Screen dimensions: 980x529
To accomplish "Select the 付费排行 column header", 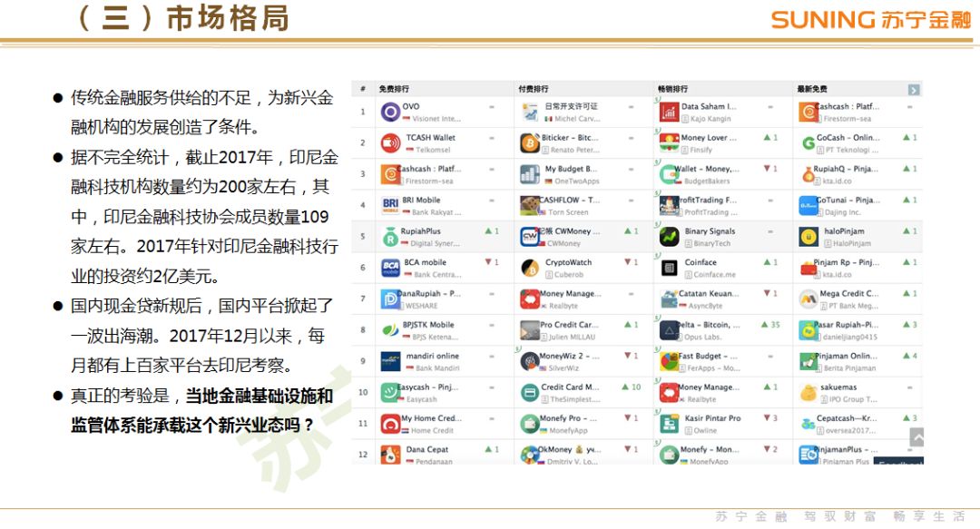I will 534,90.
